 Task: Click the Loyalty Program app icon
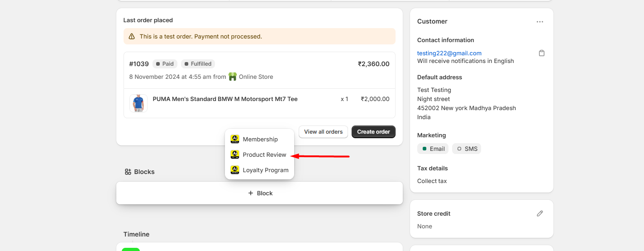234,170
